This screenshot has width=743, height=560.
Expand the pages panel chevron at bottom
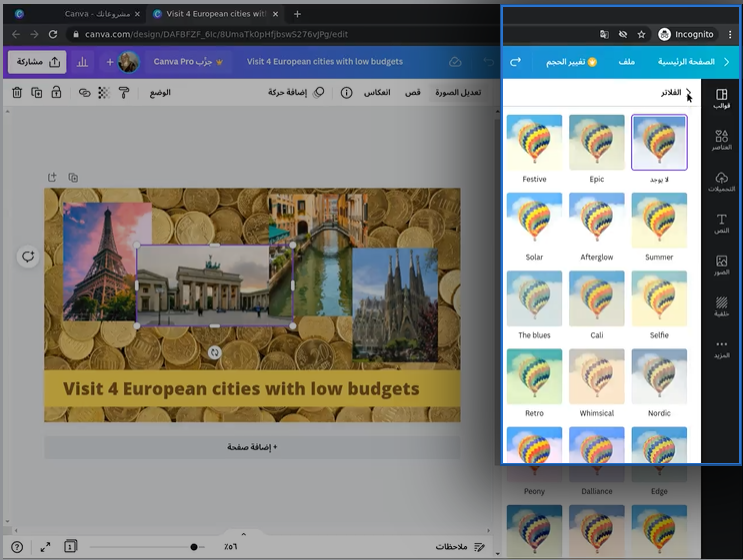click(x=244, y=534)
